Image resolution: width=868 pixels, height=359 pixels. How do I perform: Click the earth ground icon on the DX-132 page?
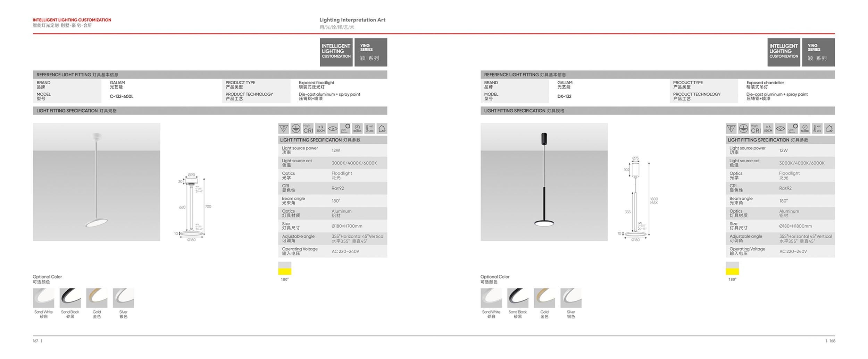(x=743, y=128)
